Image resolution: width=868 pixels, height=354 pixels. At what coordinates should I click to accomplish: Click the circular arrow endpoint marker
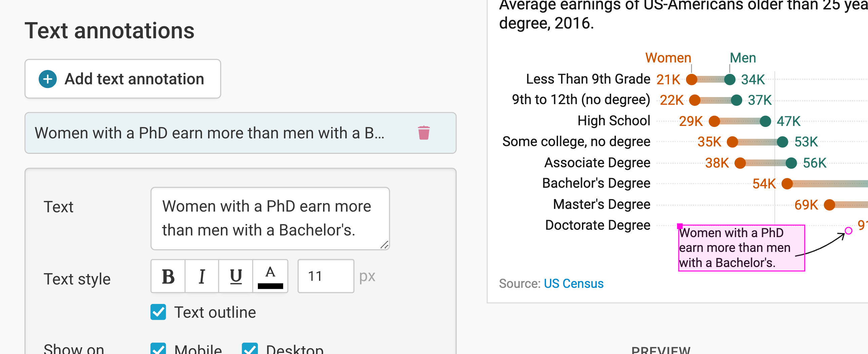(849, 230)
